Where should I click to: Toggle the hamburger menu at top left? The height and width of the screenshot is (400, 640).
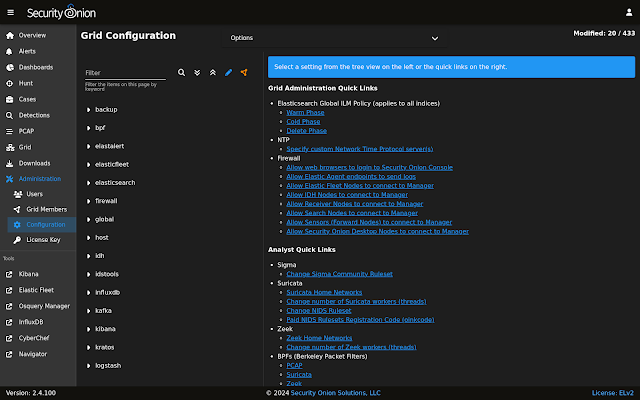pyautogui.click(x=10, y=11)
